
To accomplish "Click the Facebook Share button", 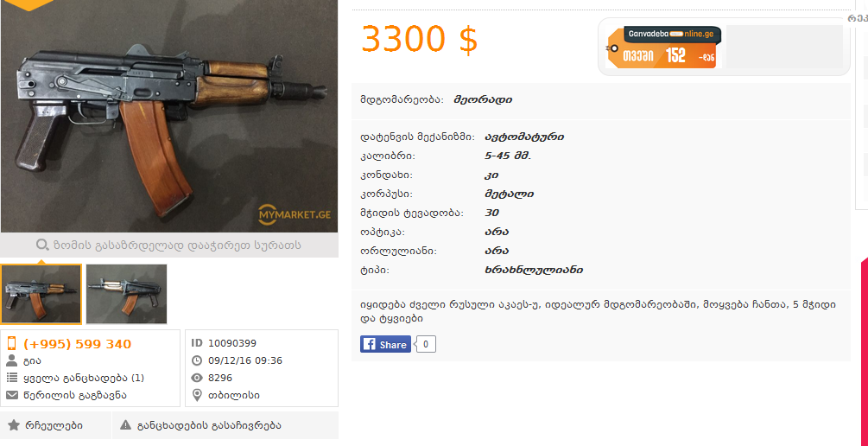I will click(x=385, y=344).
